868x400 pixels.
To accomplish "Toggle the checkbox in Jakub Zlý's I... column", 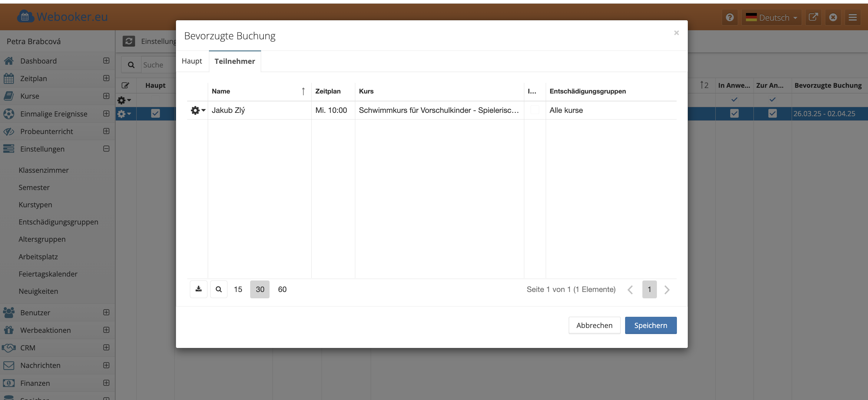I will (x=535, y=110).
